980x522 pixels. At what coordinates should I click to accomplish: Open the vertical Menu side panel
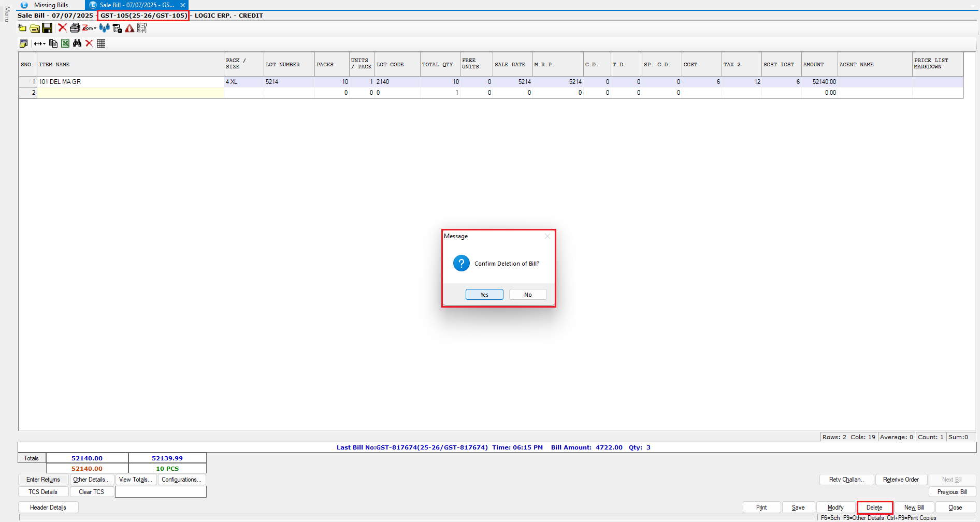[x=7, y=15]
